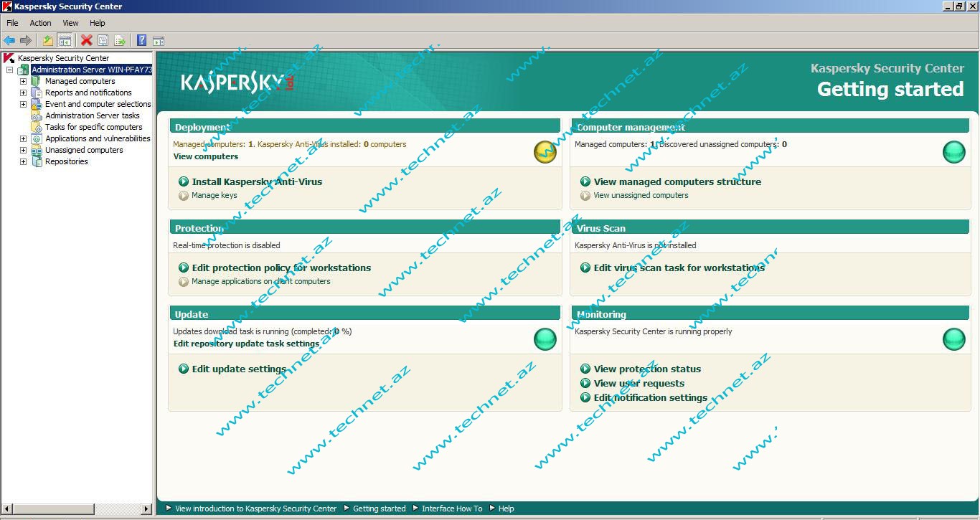Click the yellow Deployment status indicator
980x520 pixels.
[545, 152]
